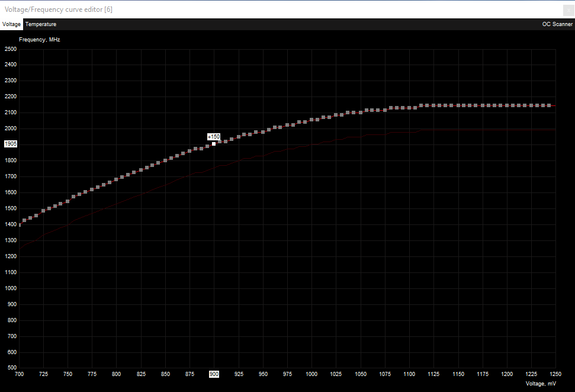Click the highlighted 1905 frequency axis label
This screenshot has height=392, width=575.
[11, 144]
